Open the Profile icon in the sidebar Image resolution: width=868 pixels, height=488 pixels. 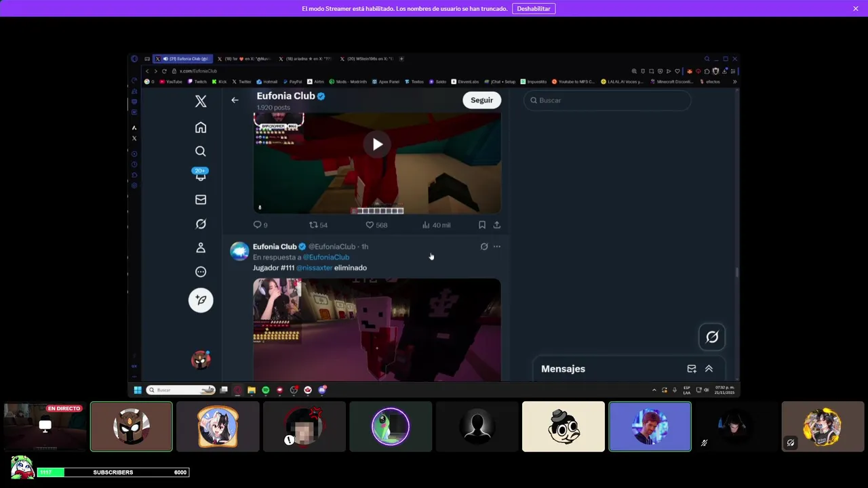(x=201, y=248)
